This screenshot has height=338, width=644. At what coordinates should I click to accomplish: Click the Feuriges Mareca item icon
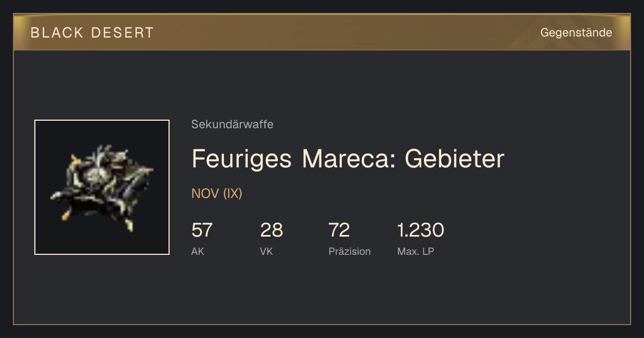pos(102,187)
